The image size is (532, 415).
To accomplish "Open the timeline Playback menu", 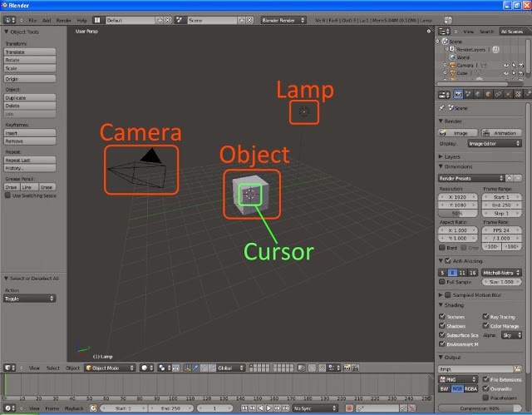I will click(x=74, y=408).
